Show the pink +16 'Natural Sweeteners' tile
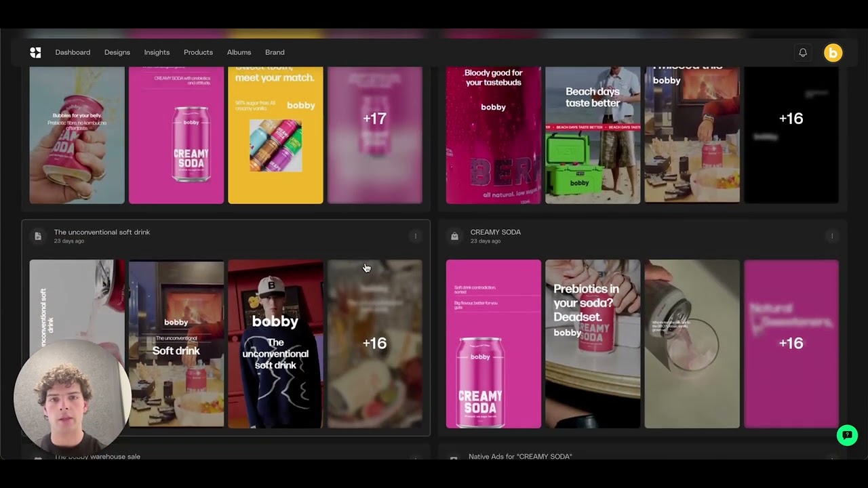This screenshot has height=488, width=868. coord(791,344)
